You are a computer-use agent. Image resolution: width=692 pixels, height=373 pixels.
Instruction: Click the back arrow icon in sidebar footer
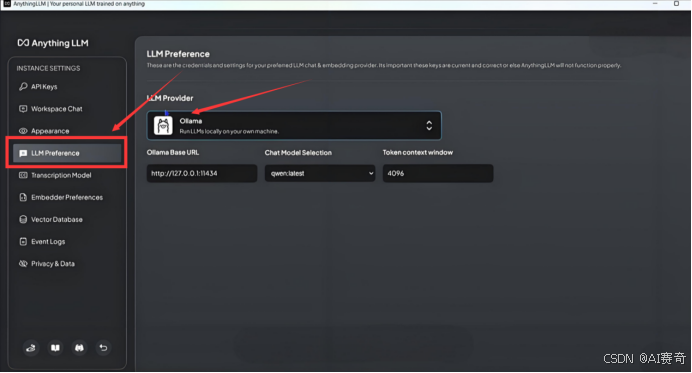103,348
